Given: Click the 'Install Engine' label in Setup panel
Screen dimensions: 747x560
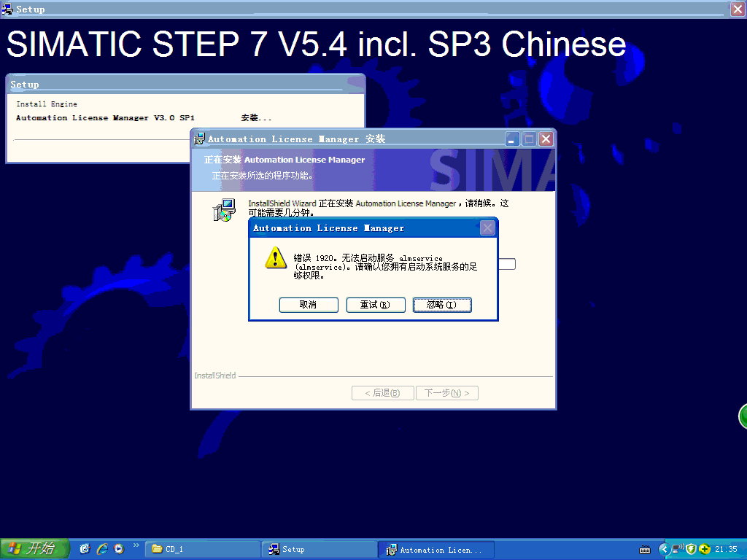Looking at the screenshot, I should (47, 104).
